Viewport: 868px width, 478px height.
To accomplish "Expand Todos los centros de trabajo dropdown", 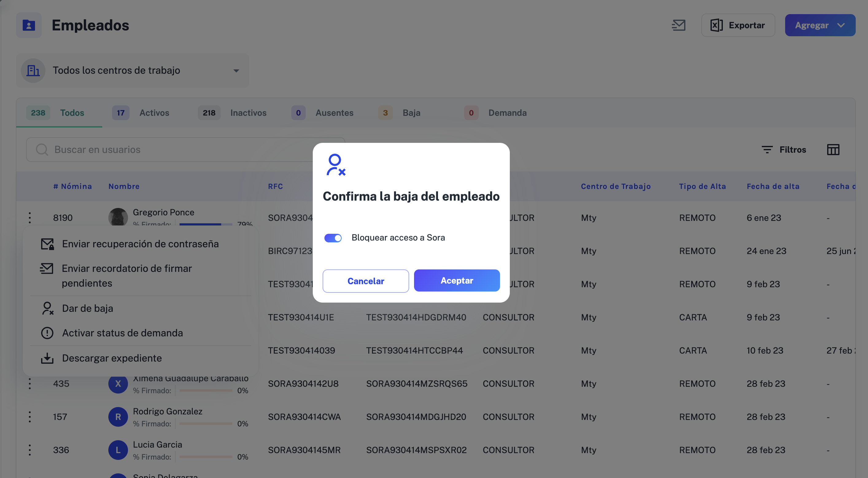I will pos(132,71).
